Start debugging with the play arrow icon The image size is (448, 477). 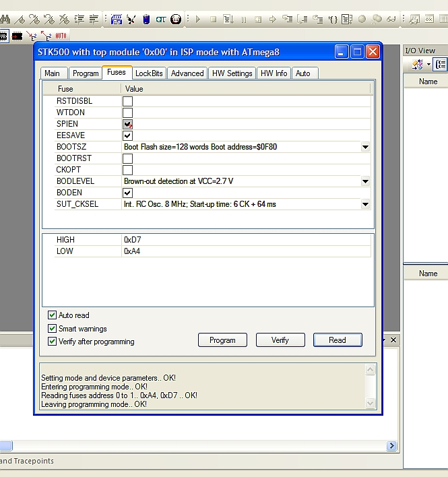click(198, 20)
